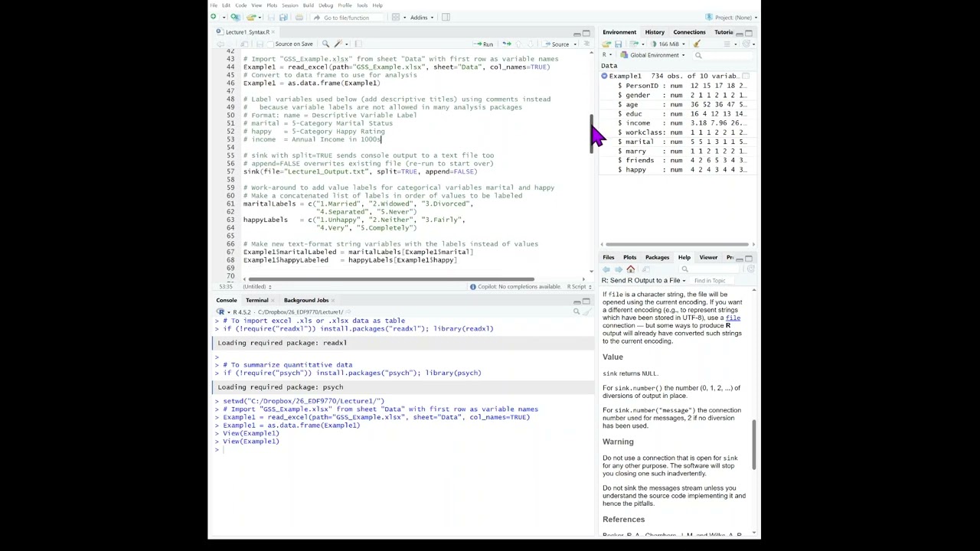980x551 pixels.
Task: Open the R Script file type dropdown
Action: [x=578, y=286]
